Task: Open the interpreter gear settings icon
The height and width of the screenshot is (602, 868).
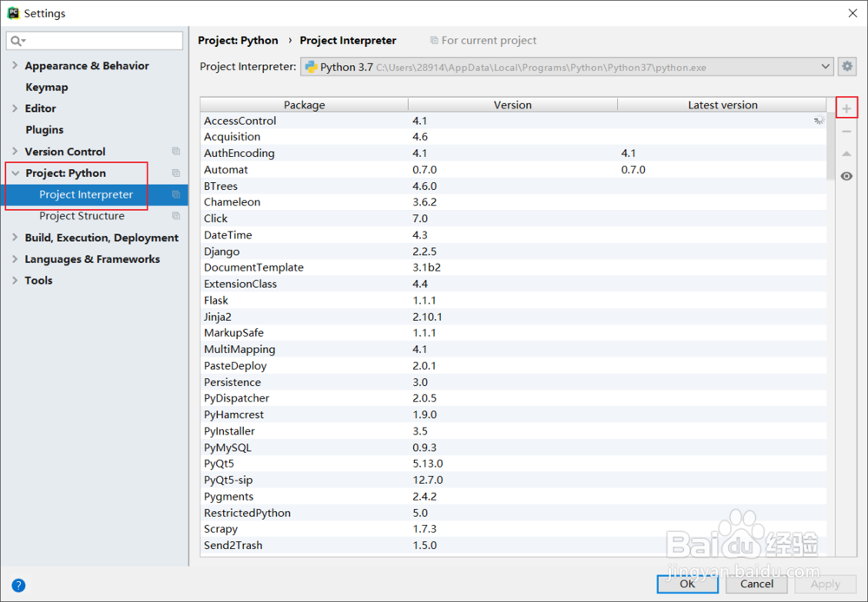Action: coord(847,67)
